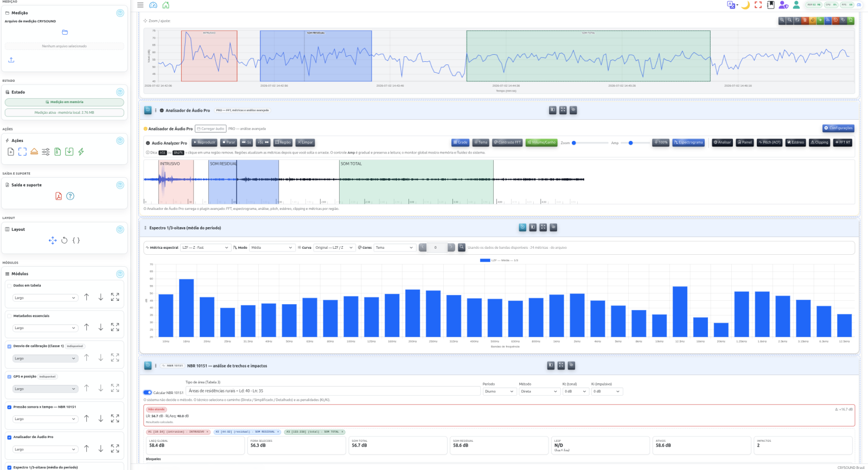The image size is (868, 470).
Task: Open the Métrica espectral LZF dropdown
Action: click(206, 247)
